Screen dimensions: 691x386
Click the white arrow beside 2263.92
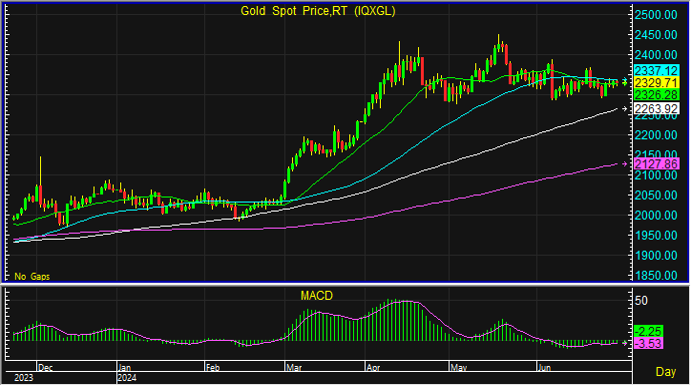[x=624, y=108]
